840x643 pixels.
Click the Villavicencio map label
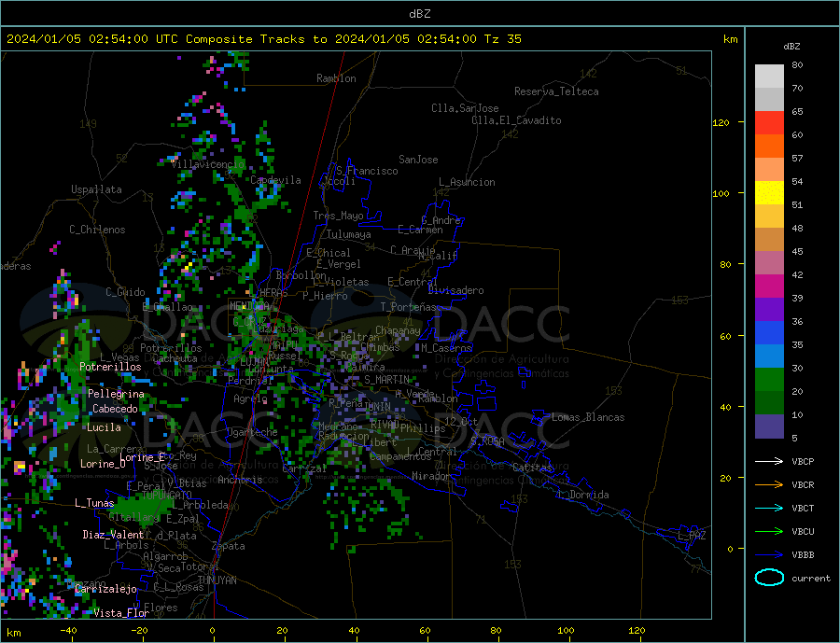click(208, 164)
